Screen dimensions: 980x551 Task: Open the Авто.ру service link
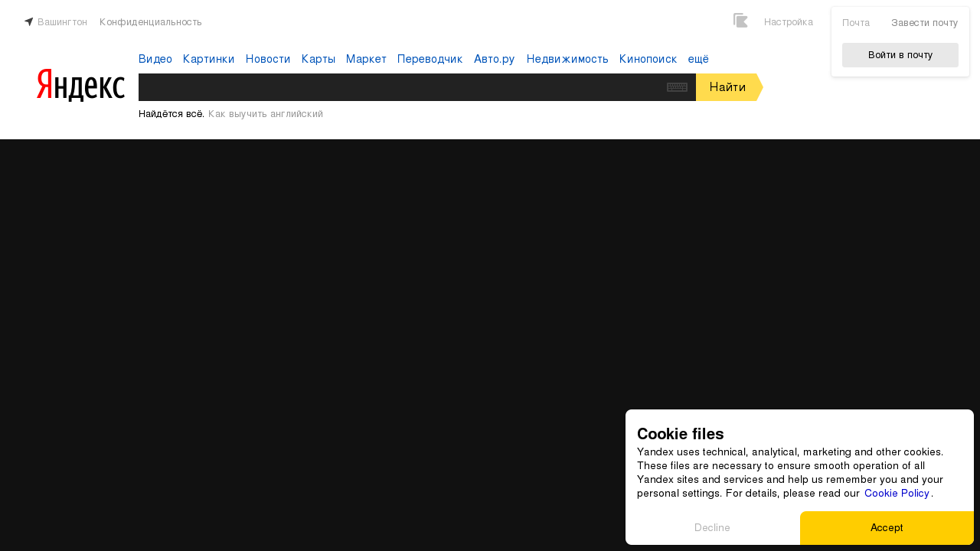coord(495,59)
